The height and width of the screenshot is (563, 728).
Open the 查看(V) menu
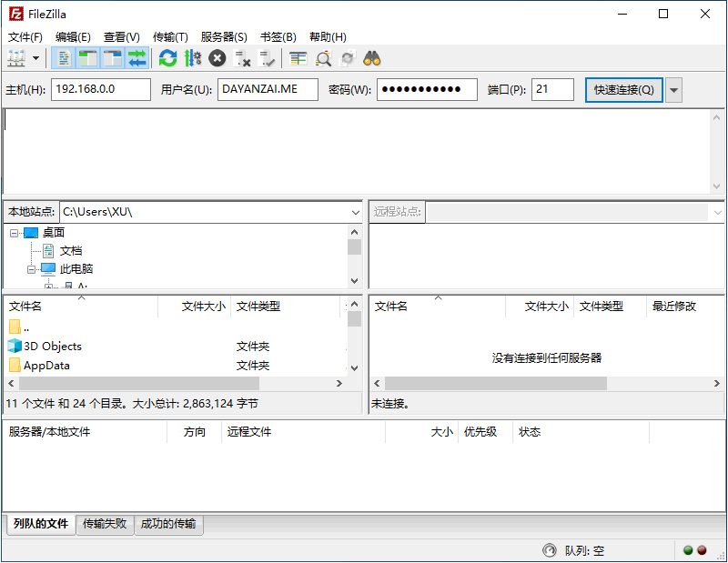122,37
